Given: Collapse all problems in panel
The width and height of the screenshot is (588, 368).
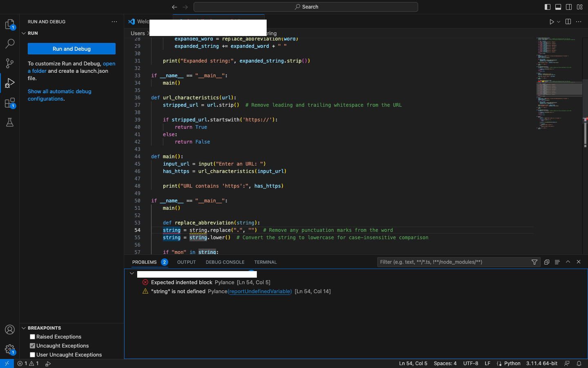Looking at the screenshot, I should pos(547,262).
